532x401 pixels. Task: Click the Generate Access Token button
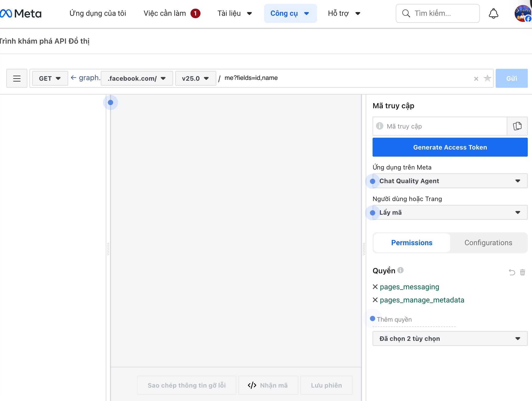[x=450, y=147]
